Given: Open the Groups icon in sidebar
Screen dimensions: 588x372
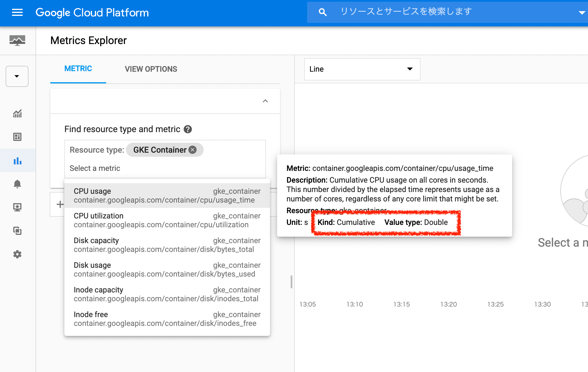Looking at the screenshot, I should pos(17,231).
